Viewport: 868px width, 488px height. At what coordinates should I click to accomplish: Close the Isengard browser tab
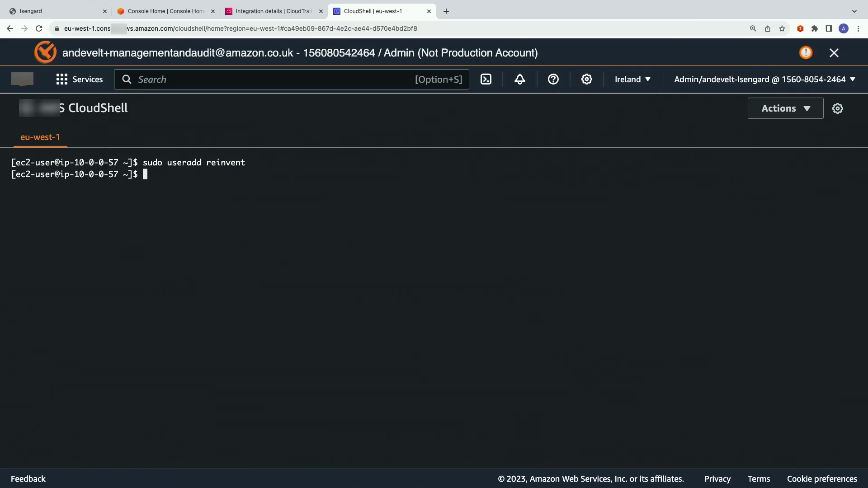point(105,11)
